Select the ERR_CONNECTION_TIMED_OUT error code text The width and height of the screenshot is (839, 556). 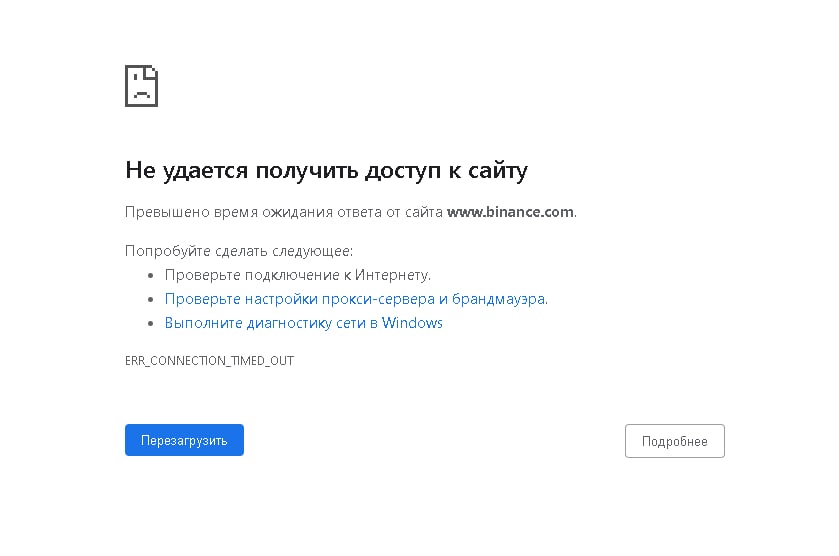click(x=209, y=361)
